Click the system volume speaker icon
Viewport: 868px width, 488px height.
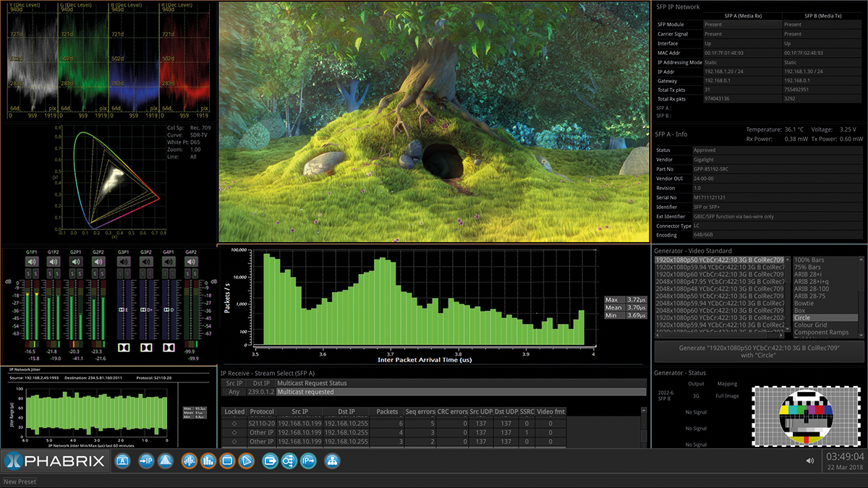[x=810, y=460]
